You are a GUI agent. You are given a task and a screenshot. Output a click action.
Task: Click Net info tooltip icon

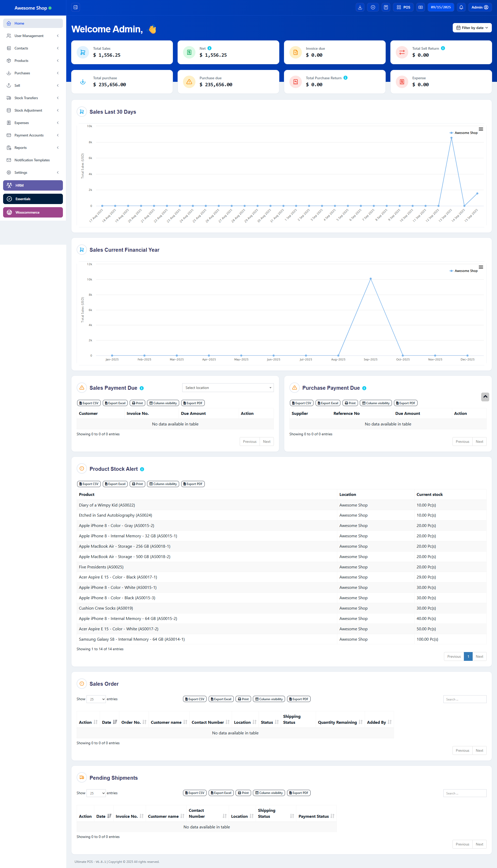210,48
